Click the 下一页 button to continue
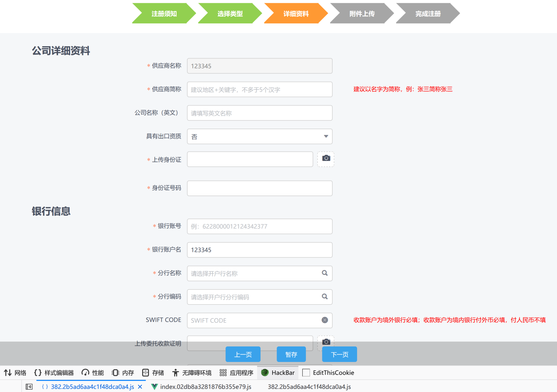557x392 pixels. coord(339,354)
